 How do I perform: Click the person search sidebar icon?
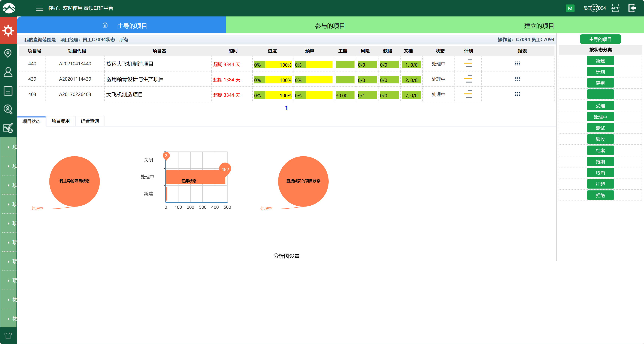8,109
